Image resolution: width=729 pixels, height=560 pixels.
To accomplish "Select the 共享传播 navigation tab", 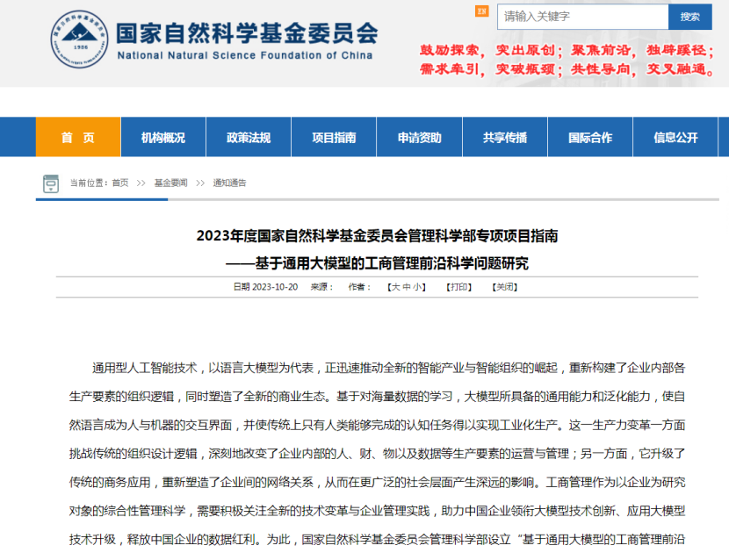I will 505,138.
